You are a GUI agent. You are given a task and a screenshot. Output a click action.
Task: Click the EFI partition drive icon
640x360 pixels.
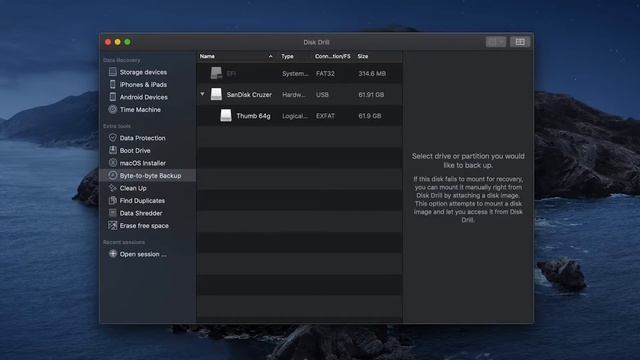click(x=216, y=73)
